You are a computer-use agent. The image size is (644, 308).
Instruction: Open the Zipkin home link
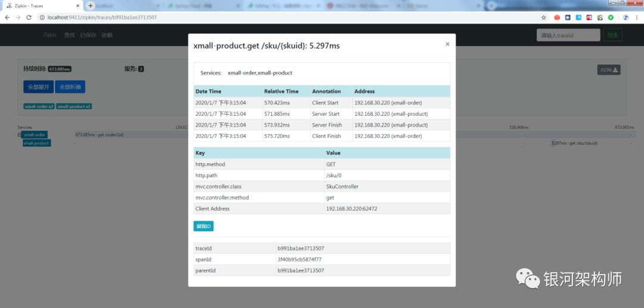pyautogui.click(x=50, y=35)
